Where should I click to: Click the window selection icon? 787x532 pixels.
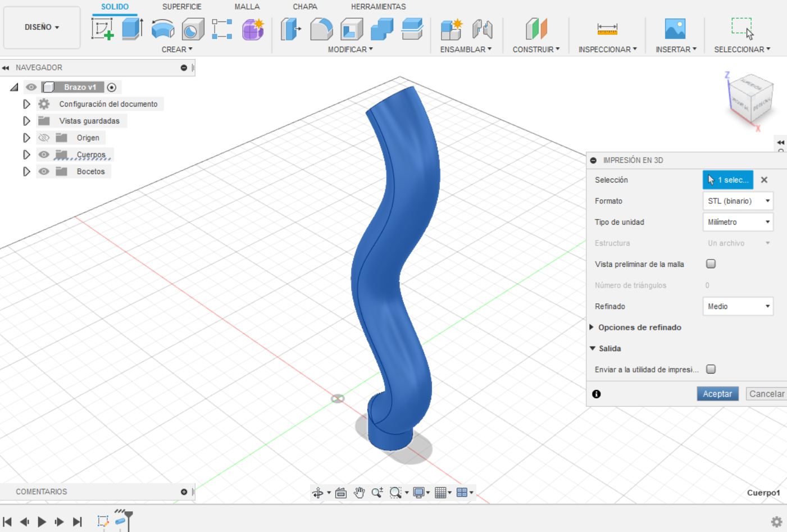click(743, 29)
